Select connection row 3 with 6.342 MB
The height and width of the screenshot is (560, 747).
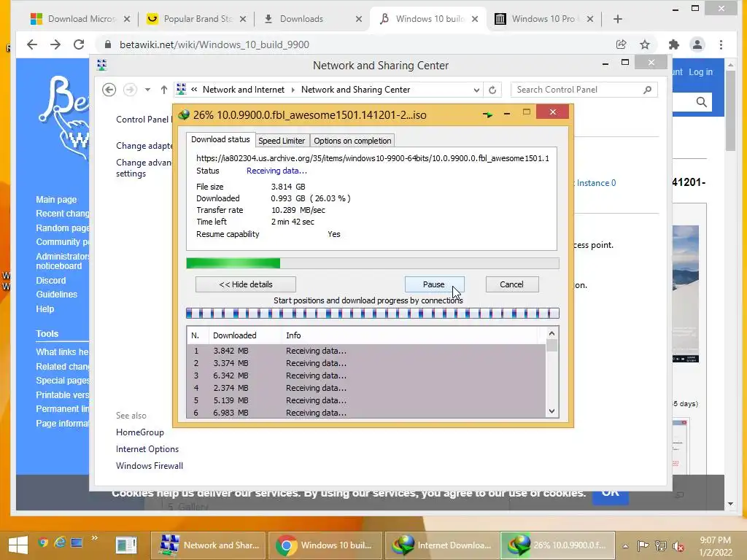pyautogui.click(x=366, y=376)
